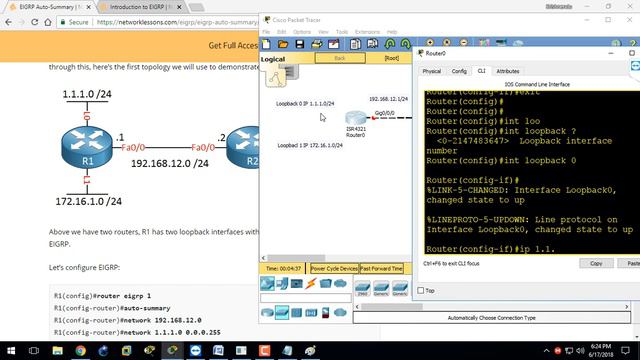Open file via folder icon in Packet Tracer
Viewport: 640px width, 360px height.
[x=283, y=44]
